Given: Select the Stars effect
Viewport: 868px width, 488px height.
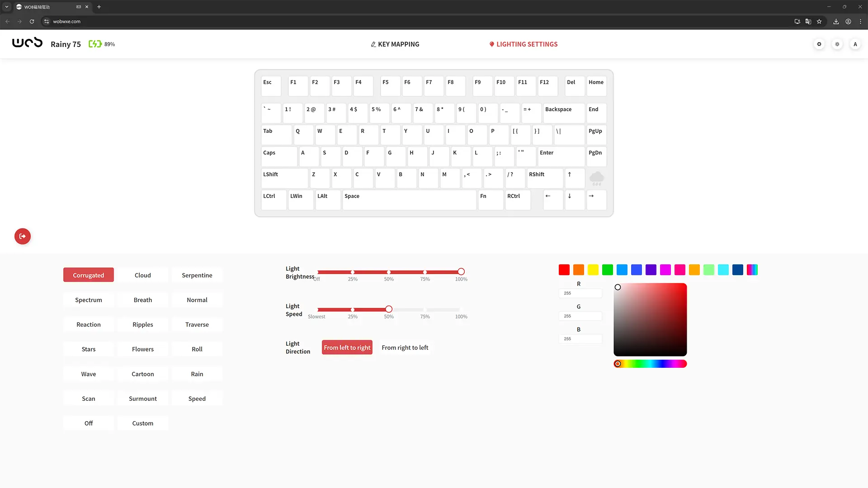Looking at the screenshot, I should (x=89, y=349).
